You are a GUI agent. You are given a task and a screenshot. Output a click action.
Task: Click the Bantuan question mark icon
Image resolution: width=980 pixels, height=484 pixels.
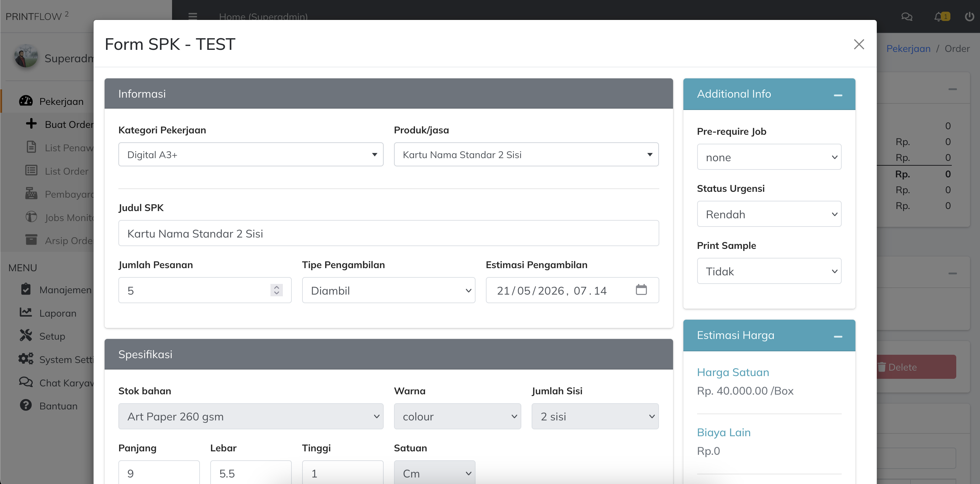[x=26, y=405]
